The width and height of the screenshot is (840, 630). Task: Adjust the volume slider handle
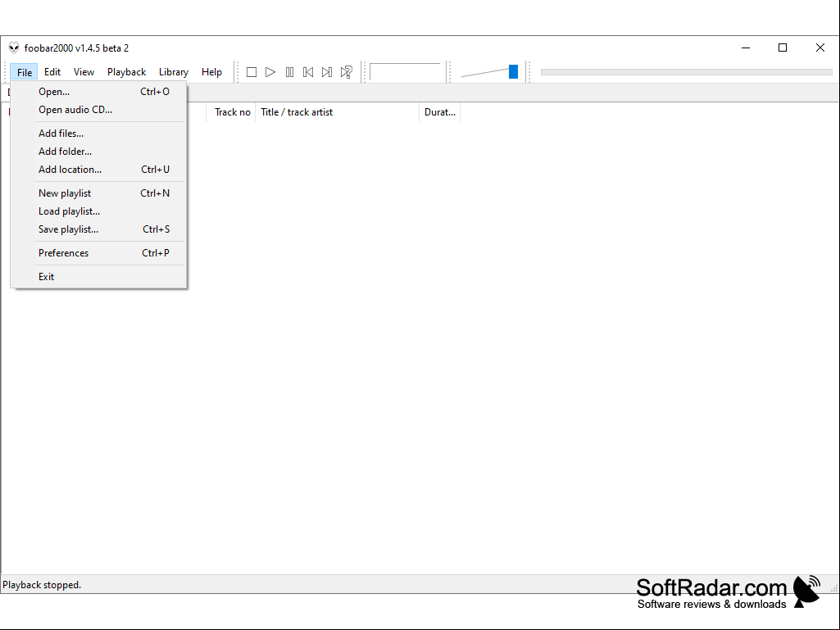coord(513,72)
